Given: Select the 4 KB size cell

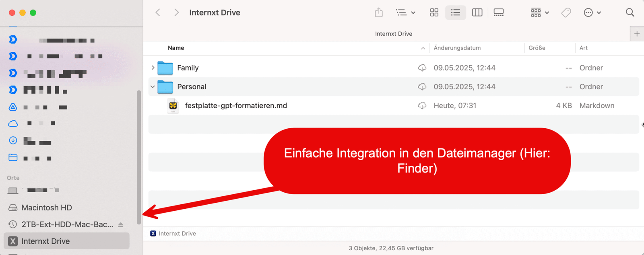Looking at the screenshot, I should coord(564,106).
